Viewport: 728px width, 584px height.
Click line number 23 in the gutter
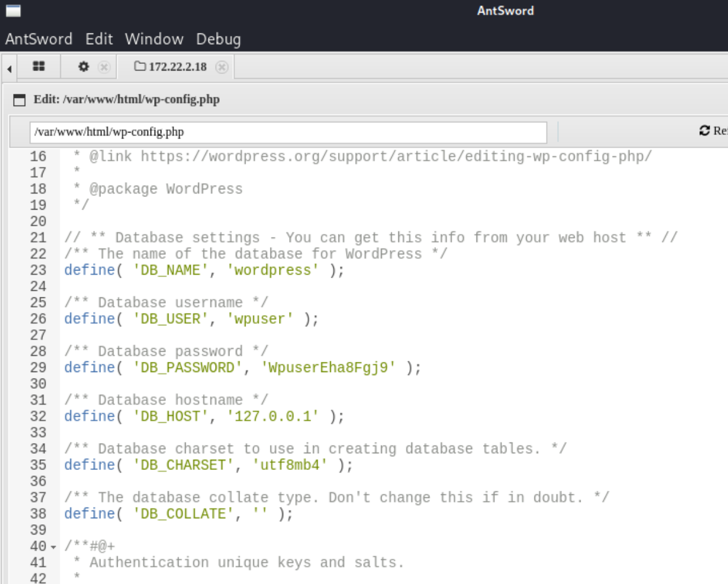click(x=38, y=271)
